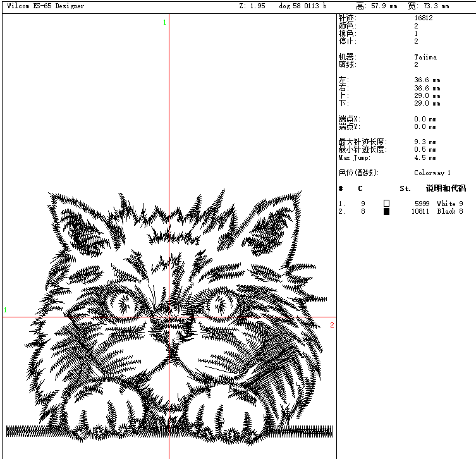Click the 10811 stitch count for Black

coord(420,211)
